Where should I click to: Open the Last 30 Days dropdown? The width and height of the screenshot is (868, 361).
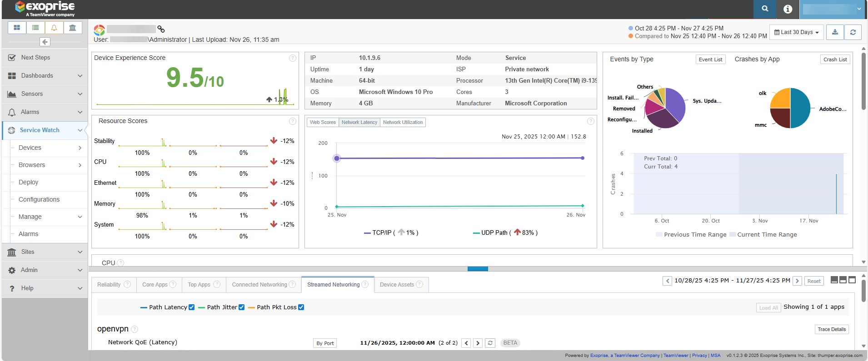(796, 32)
